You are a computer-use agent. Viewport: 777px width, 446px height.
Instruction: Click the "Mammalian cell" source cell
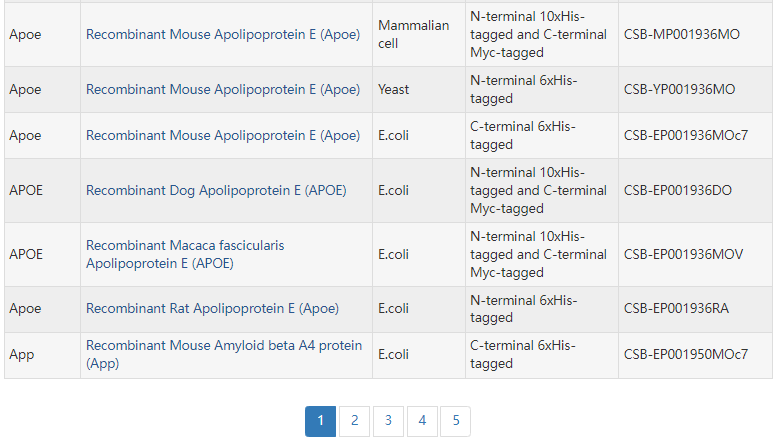point(413,34)
